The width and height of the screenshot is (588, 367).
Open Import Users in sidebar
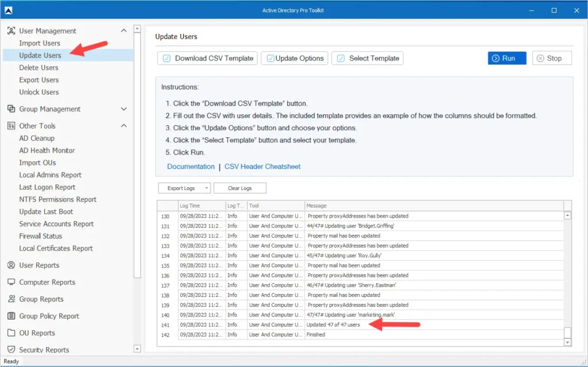[x=40, y=43]
